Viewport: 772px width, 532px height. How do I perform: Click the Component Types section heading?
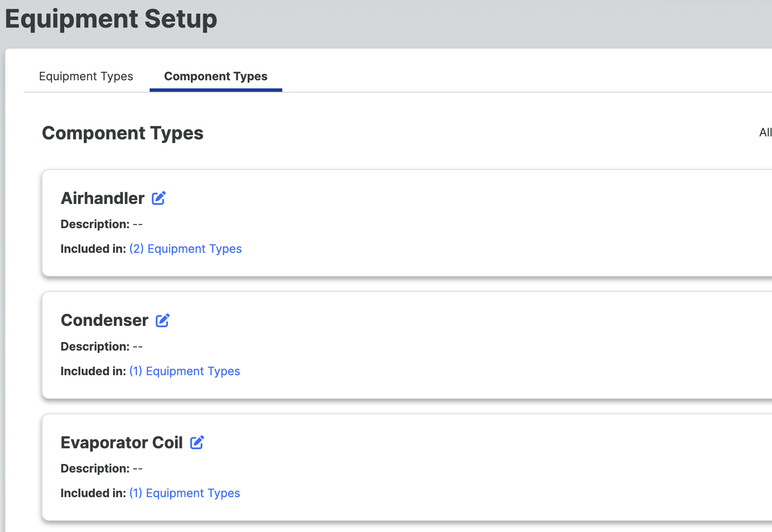122,133
